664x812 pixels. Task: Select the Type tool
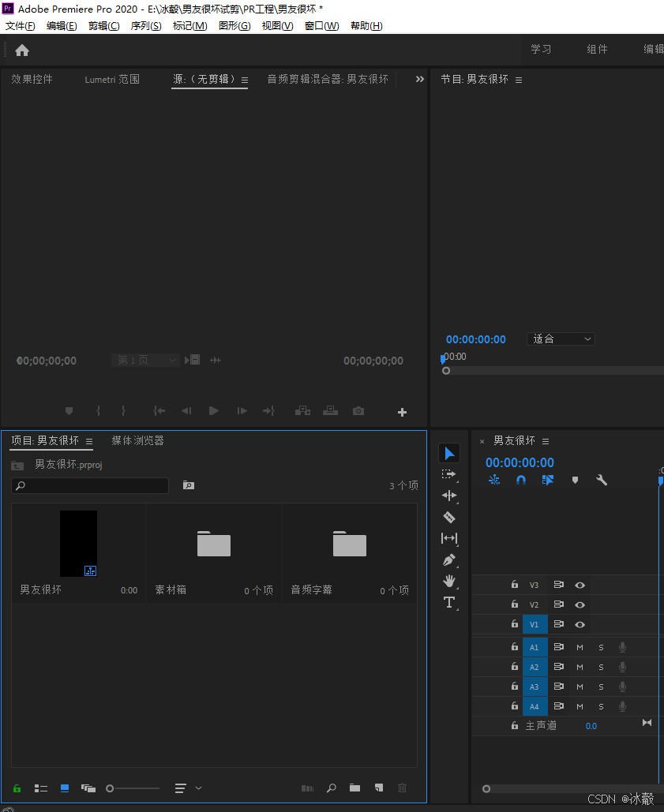[449, 602]
